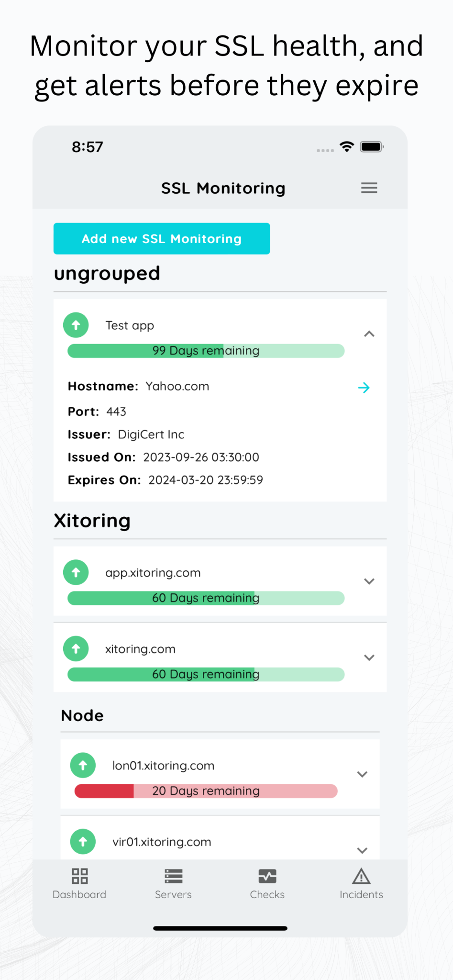Collapse the Test app details card
The image size is (453, 980).
[x=369, y=334]
